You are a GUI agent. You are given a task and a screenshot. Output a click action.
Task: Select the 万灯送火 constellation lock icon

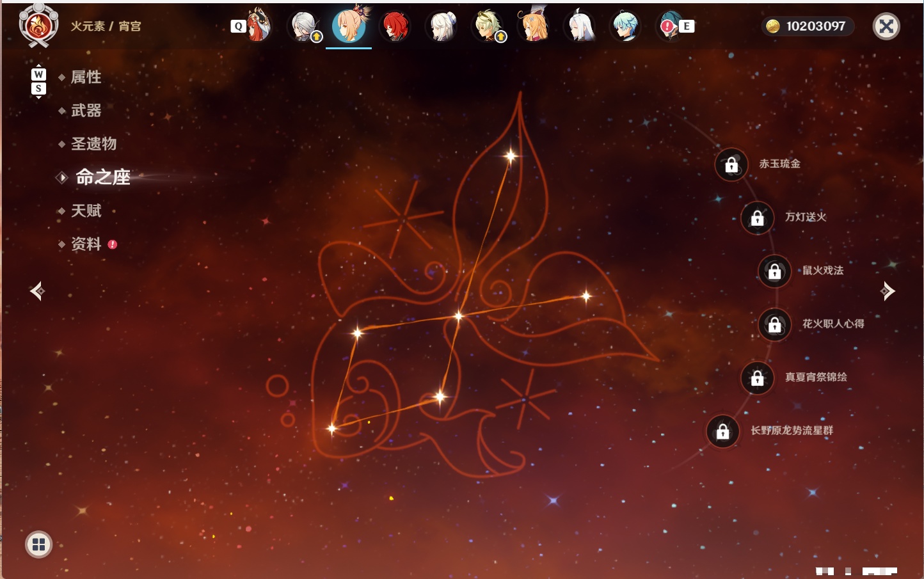point(758,218)
